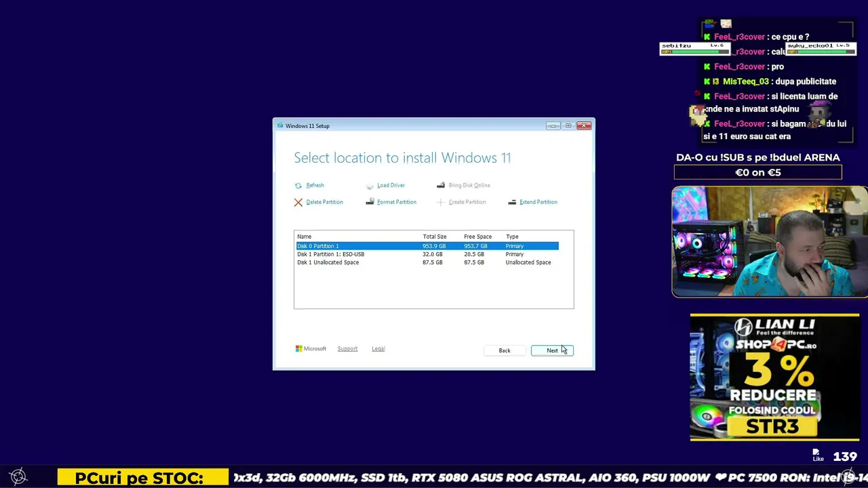Click the 32.0 GB total size cell
The height and width of the screenshot is (488, 868).
point(433,254)
